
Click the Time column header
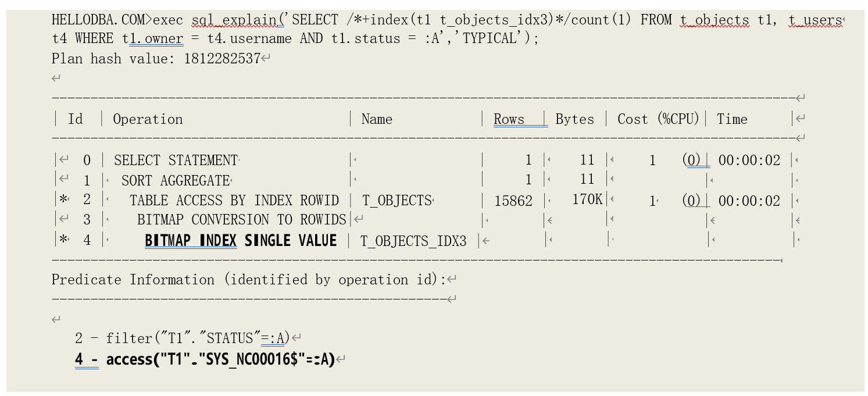732,119
